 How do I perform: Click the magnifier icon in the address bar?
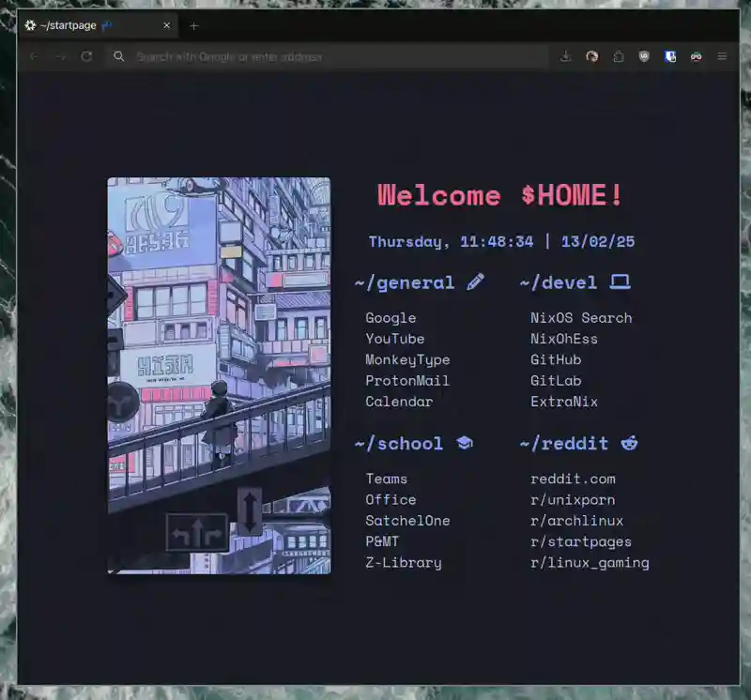click(119, 56)
